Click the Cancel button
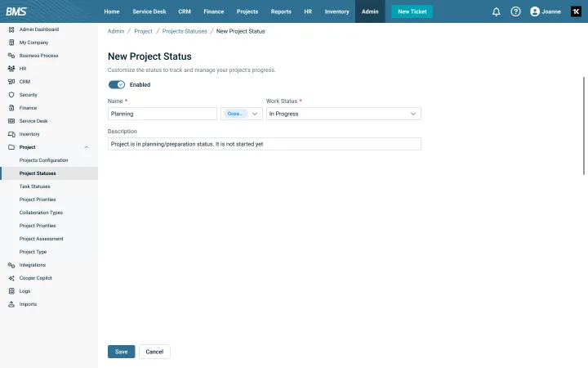Viewport: 588px width, 368px height. pos(154,352)
